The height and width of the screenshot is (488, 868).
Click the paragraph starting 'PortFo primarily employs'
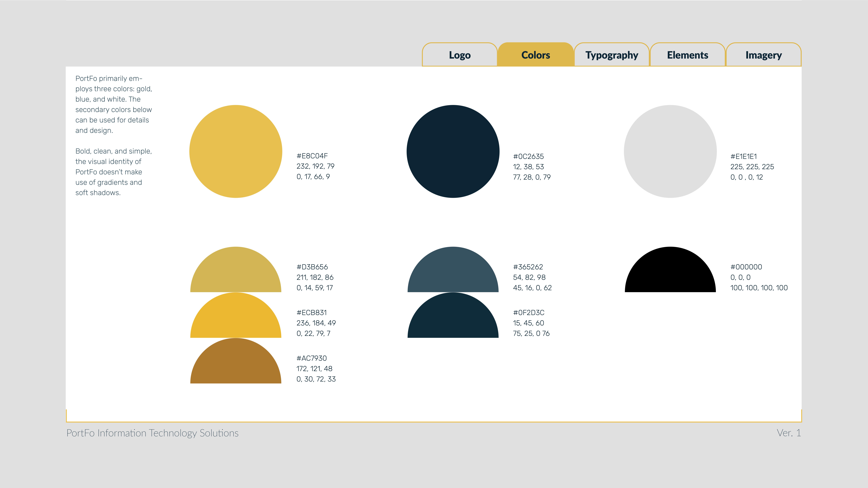(114, 104)
